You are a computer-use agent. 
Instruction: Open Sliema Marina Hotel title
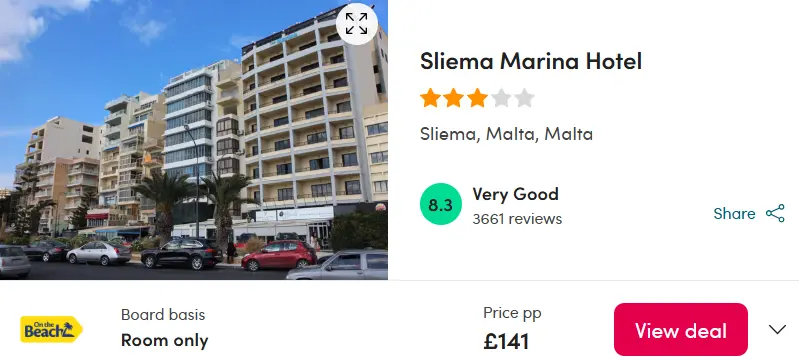pos(530,61)
